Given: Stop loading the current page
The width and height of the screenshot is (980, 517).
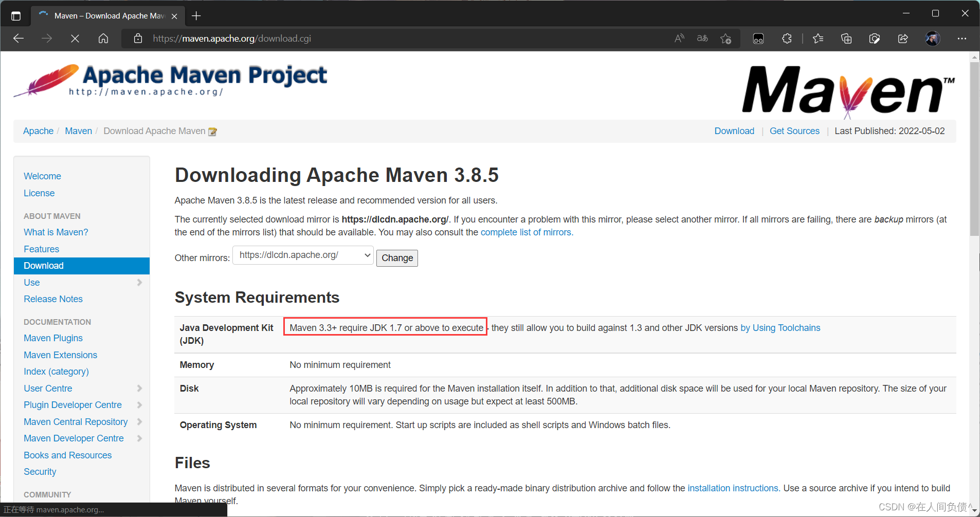Looking at the screenshot, I should tap(75, 39).
